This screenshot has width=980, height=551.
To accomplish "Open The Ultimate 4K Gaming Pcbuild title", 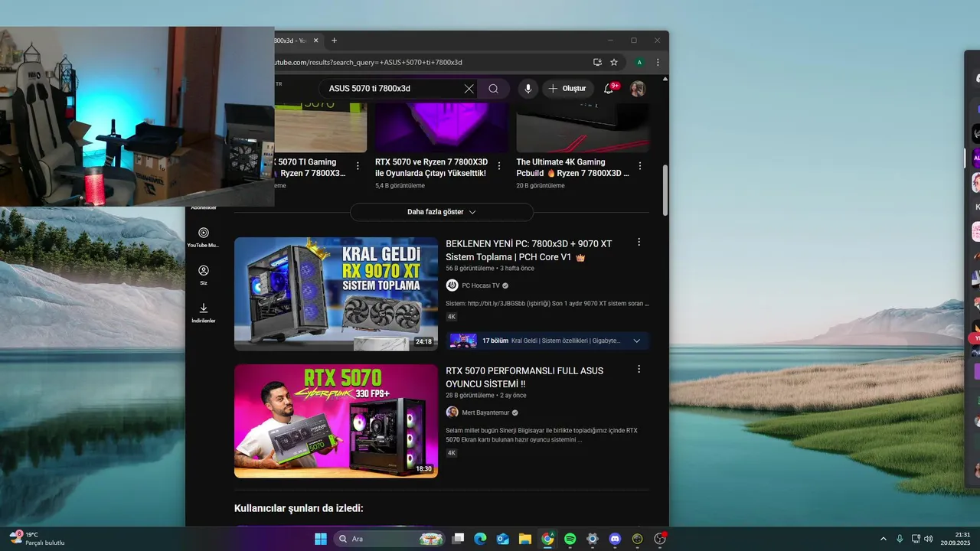I will click(573, 168).
